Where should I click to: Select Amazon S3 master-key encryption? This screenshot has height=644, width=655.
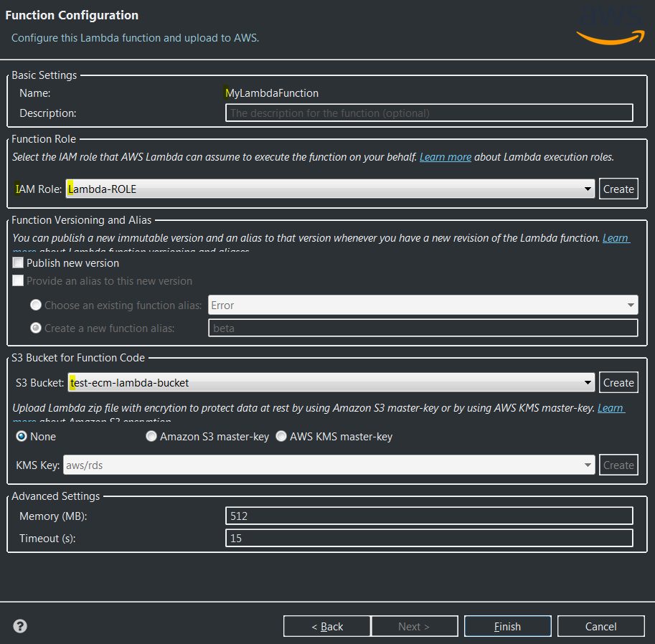[151, 437]
